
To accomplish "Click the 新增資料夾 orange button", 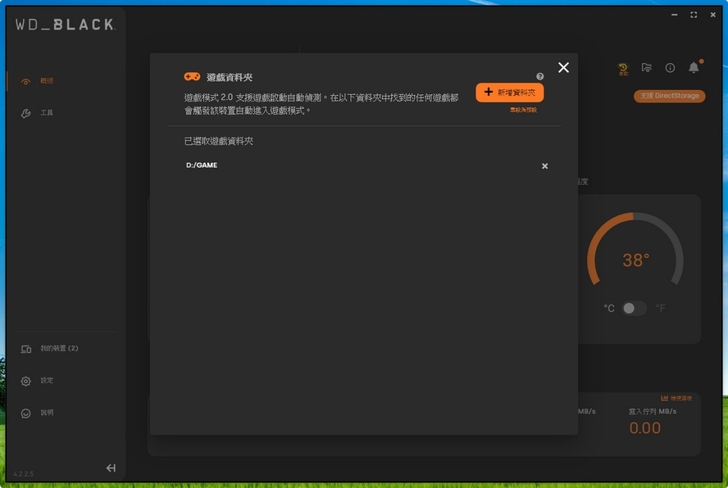I will 510,92.
